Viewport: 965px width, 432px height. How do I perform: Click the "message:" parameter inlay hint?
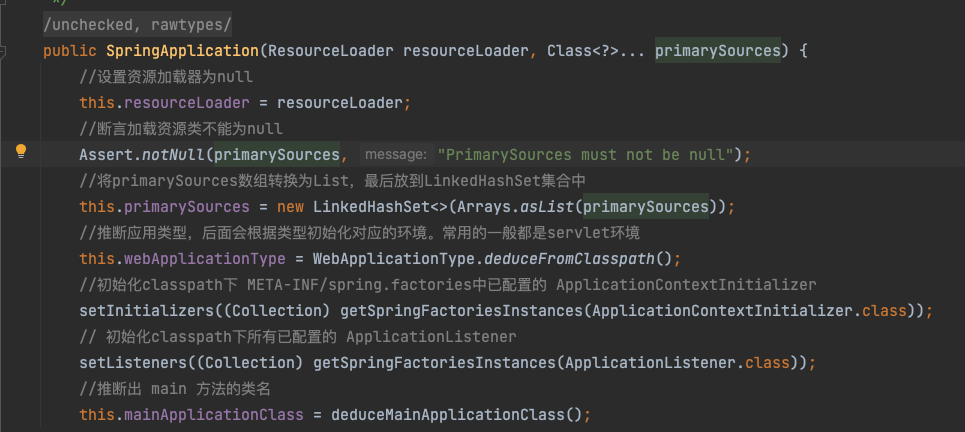coord(395,154)
